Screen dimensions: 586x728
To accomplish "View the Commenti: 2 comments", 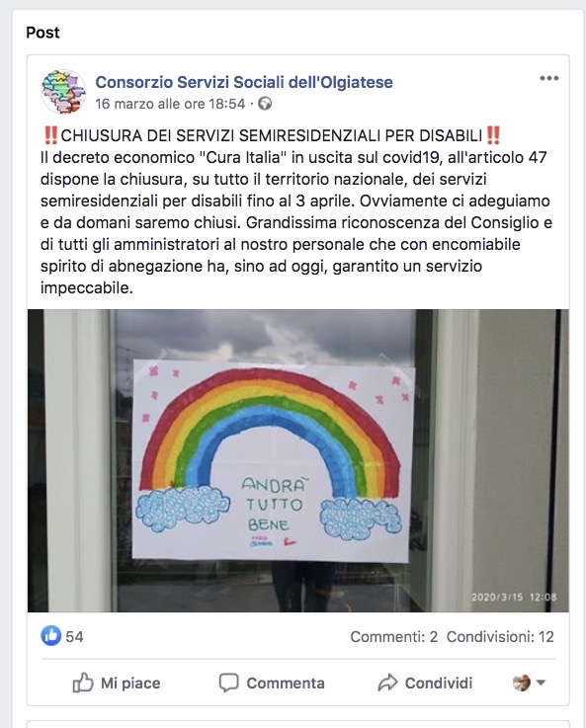I will (393, 636).
